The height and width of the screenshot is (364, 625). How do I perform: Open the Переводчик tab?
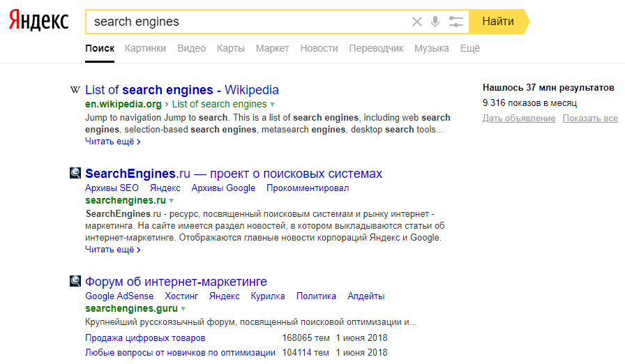click(x=376, y=48)
